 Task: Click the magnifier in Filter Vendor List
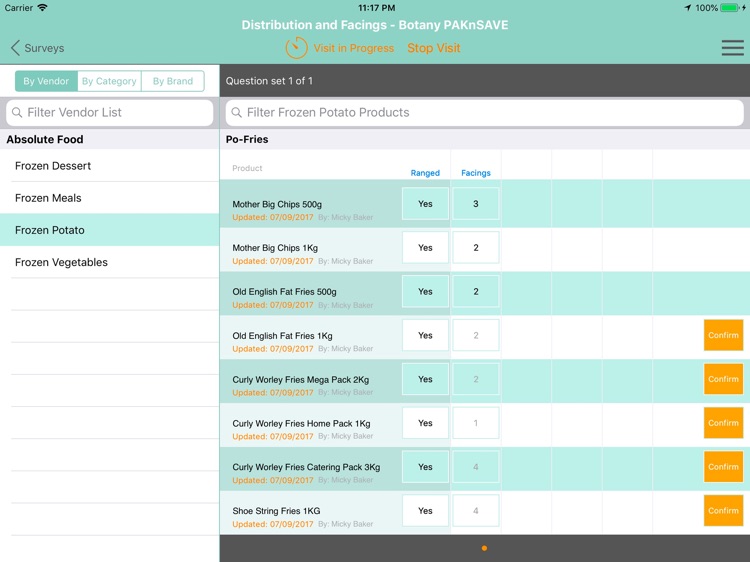click(17, 112)
